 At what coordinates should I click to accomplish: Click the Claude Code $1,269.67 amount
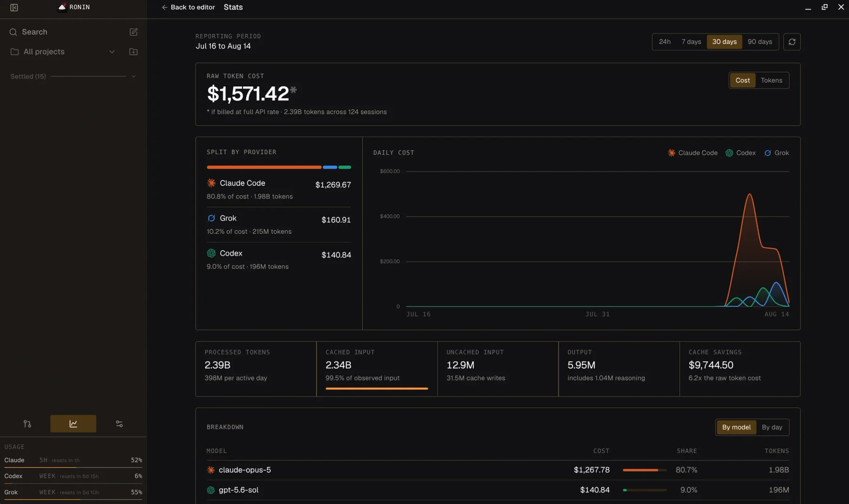[x=333, y=185]
